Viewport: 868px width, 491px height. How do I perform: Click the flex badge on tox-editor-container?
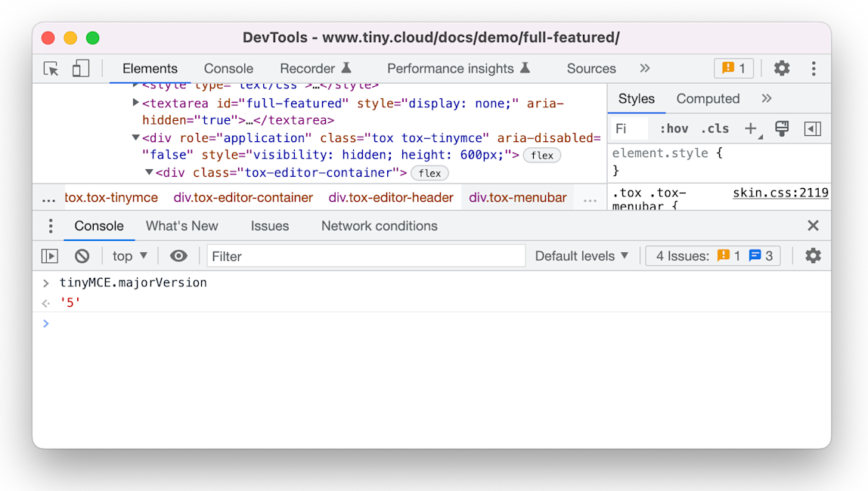point(429,173)
